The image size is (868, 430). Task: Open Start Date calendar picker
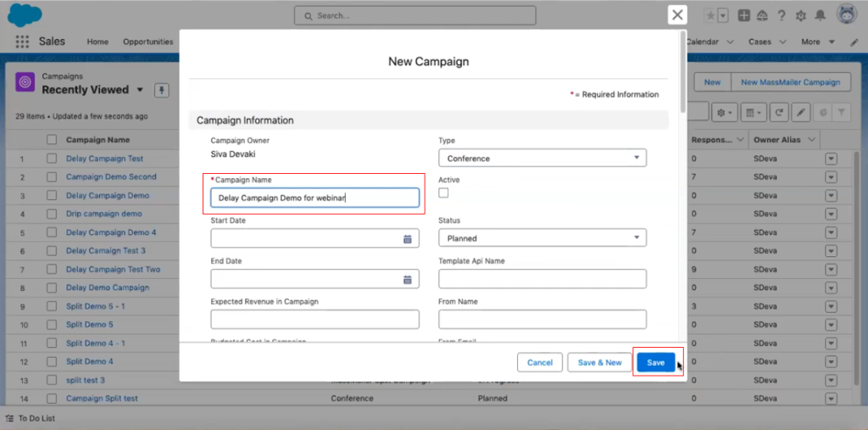[408, 239]
